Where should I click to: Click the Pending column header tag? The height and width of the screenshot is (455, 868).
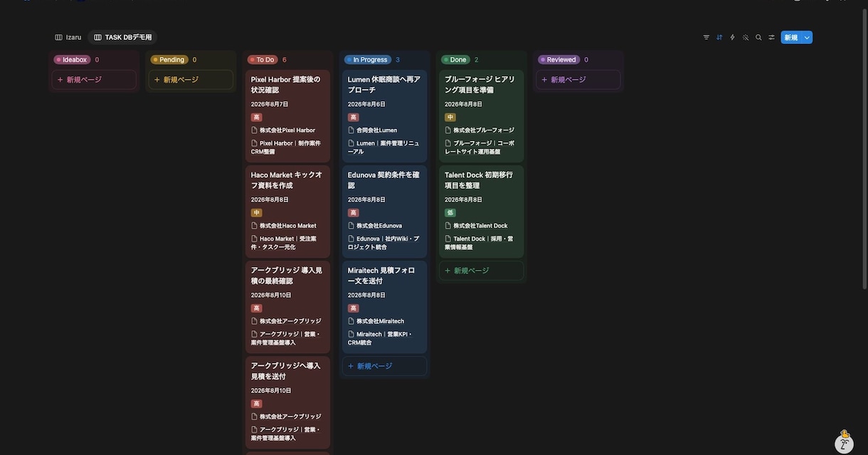169,60
